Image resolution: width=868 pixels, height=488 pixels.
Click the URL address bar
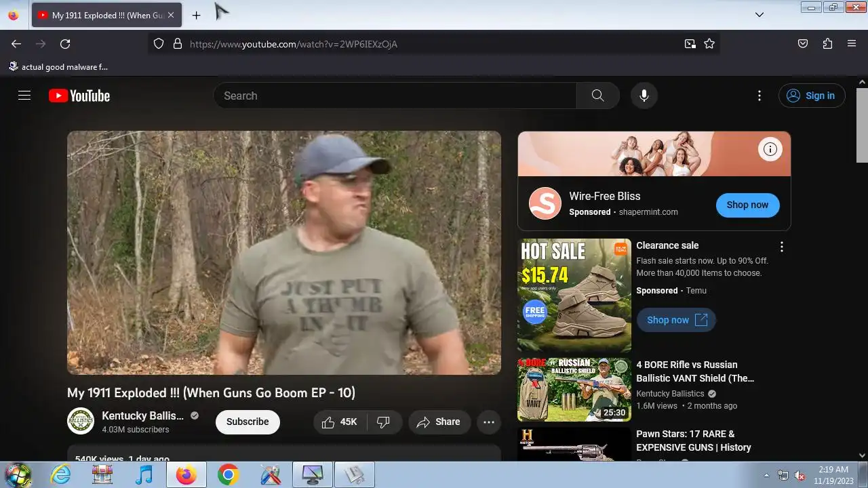434,43
